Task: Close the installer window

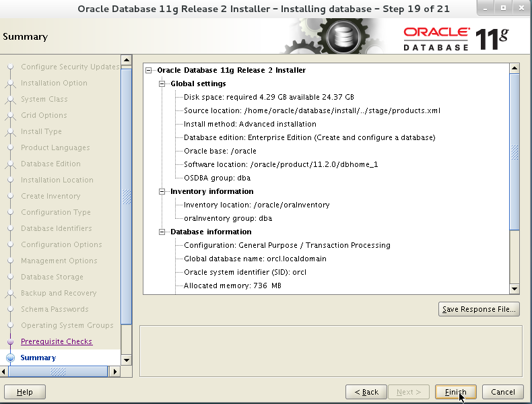Action: tap(521, 8)
